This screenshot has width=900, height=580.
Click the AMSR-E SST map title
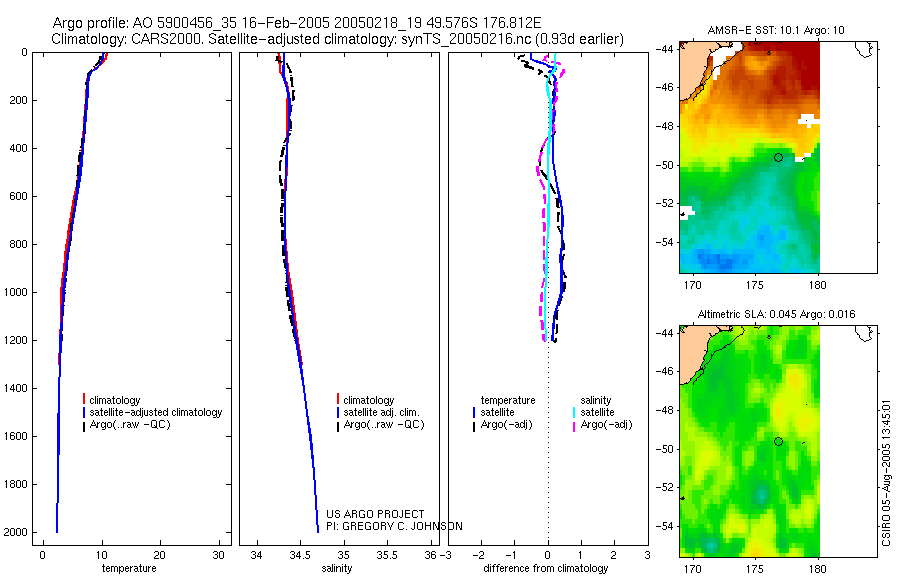click(x=776, y=30)
